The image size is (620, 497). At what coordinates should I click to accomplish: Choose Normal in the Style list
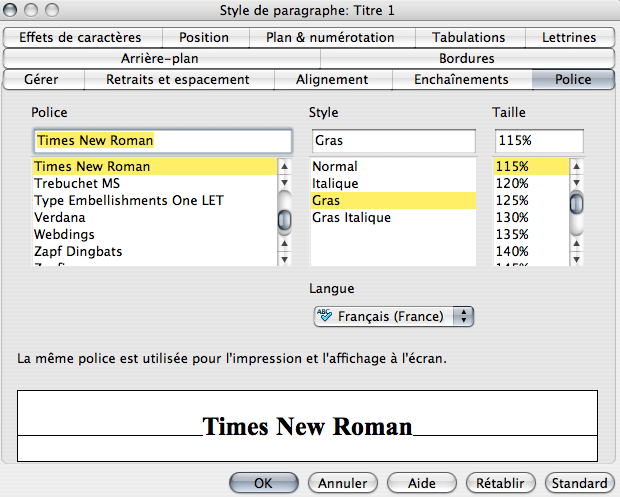(x=393, y=166)
